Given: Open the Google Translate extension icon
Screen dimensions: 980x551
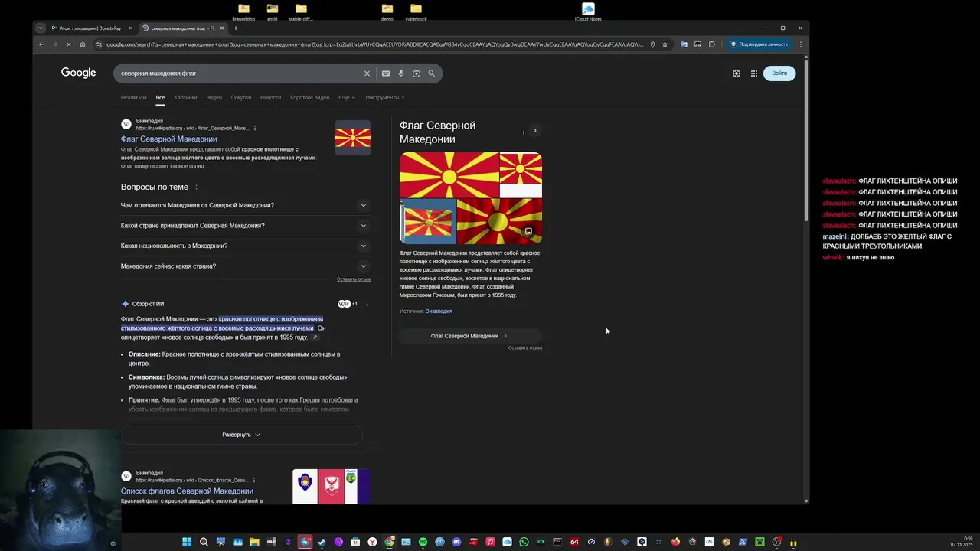Looking at the screenshot, I should click(x=684, y=44).
